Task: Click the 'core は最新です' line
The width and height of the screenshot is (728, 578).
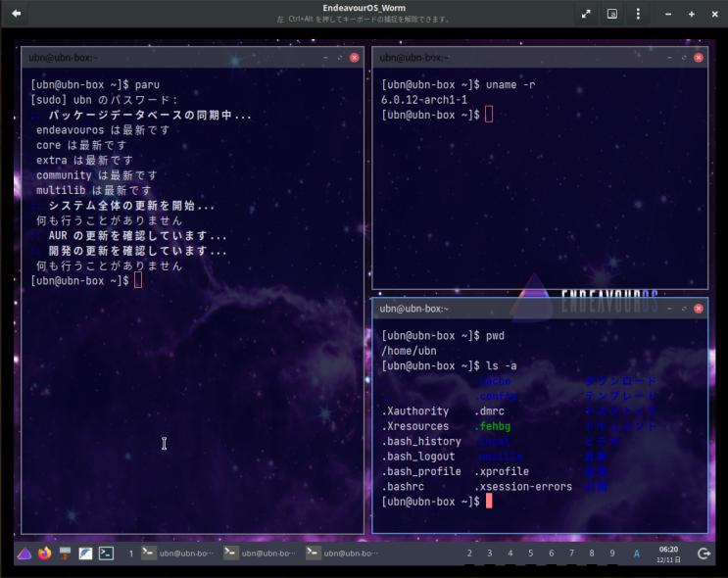Action: (81, 145)
